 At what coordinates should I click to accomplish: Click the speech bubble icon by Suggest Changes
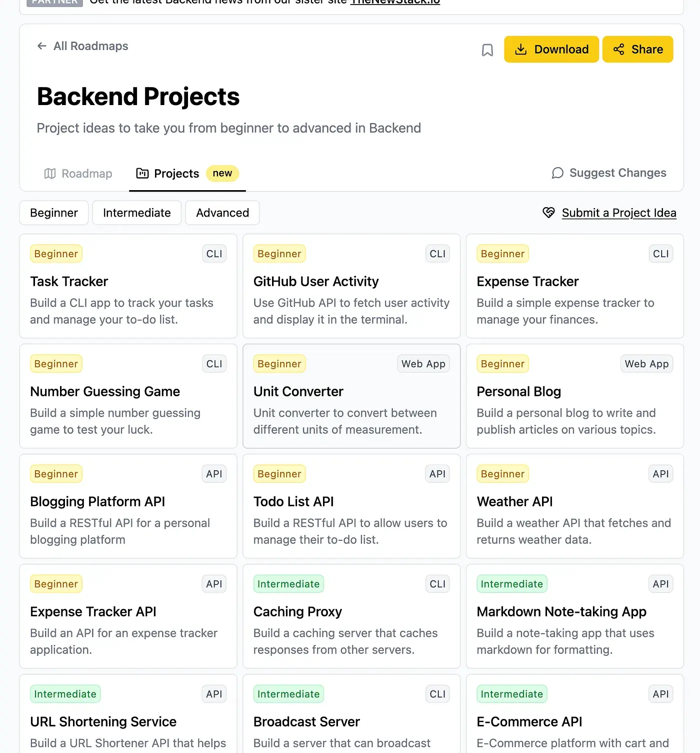coord(557,173)
